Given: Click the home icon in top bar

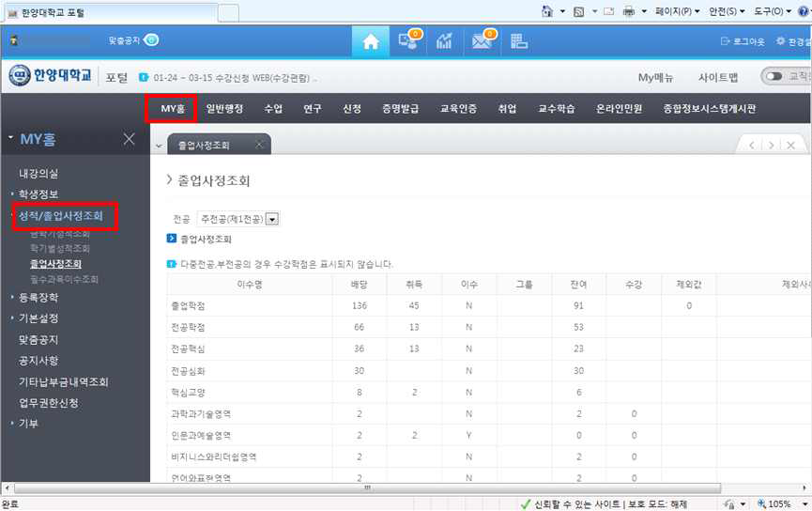Looking at the screenshot, I should (371, 41).
